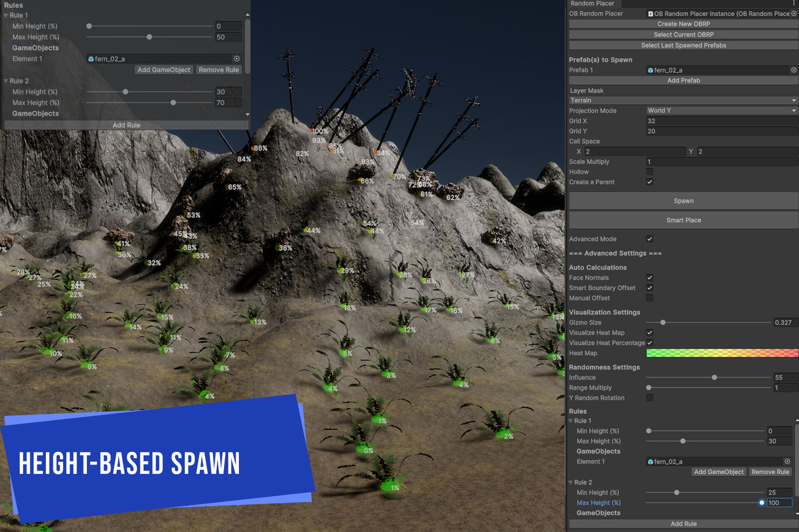Click object picker for OB Random Placer field
799x532 pixels.
794,14
